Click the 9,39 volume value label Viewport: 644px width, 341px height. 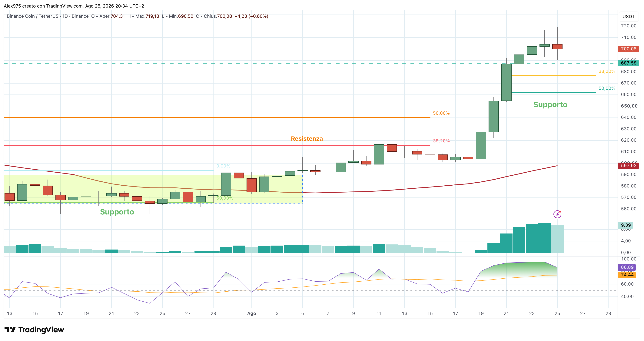[x=626, y=225]
